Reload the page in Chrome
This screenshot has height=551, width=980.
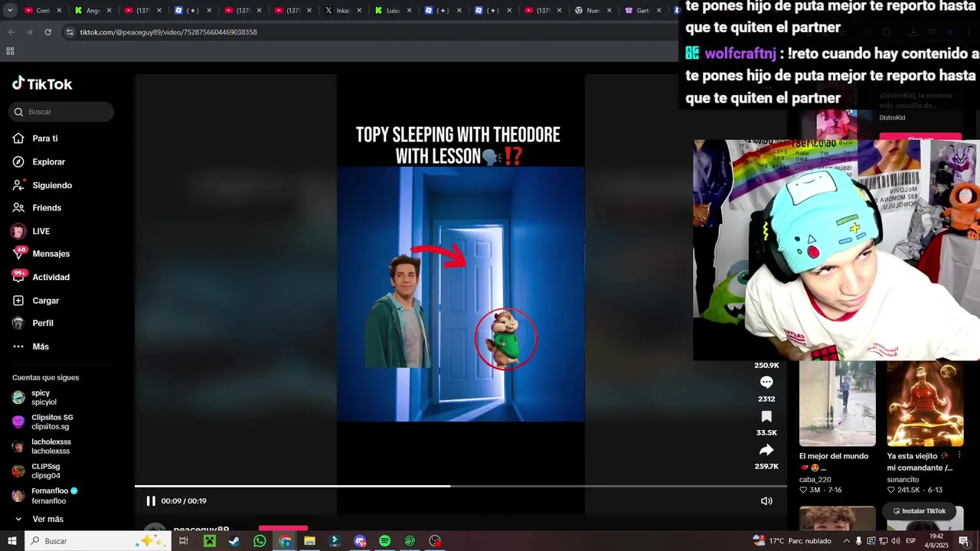[x=47, y=32]
